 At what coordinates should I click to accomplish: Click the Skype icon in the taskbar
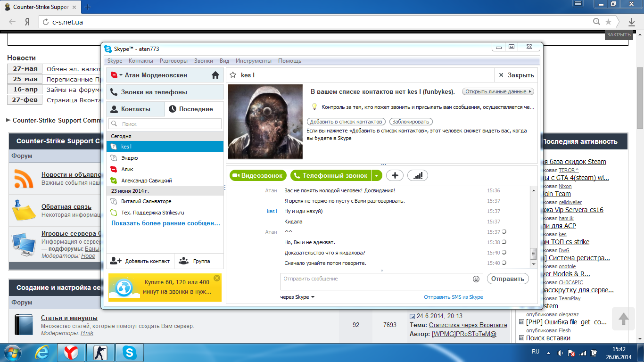coord(130,353)
